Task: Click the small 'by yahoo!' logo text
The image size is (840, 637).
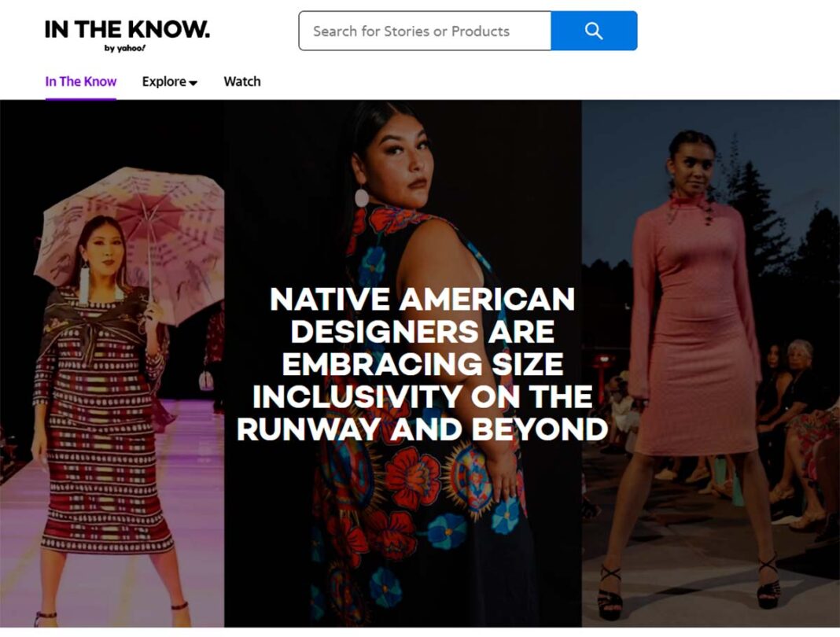Action: point(125,48)
